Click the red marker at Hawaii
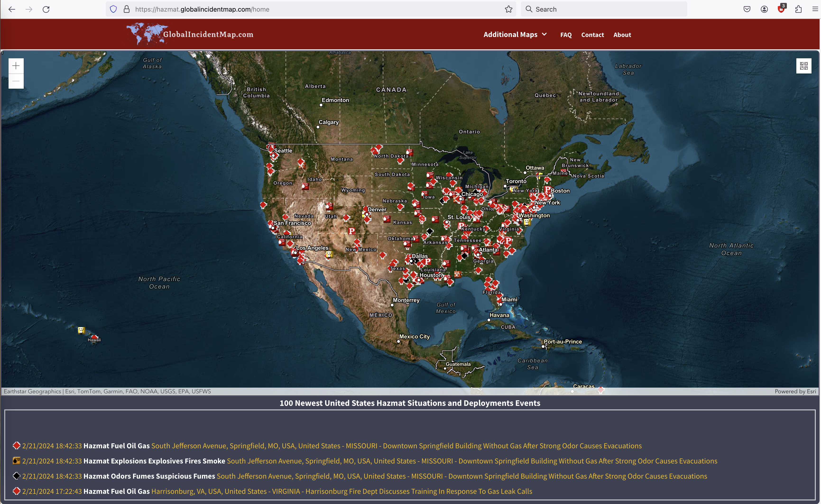 tap(95, 337)
